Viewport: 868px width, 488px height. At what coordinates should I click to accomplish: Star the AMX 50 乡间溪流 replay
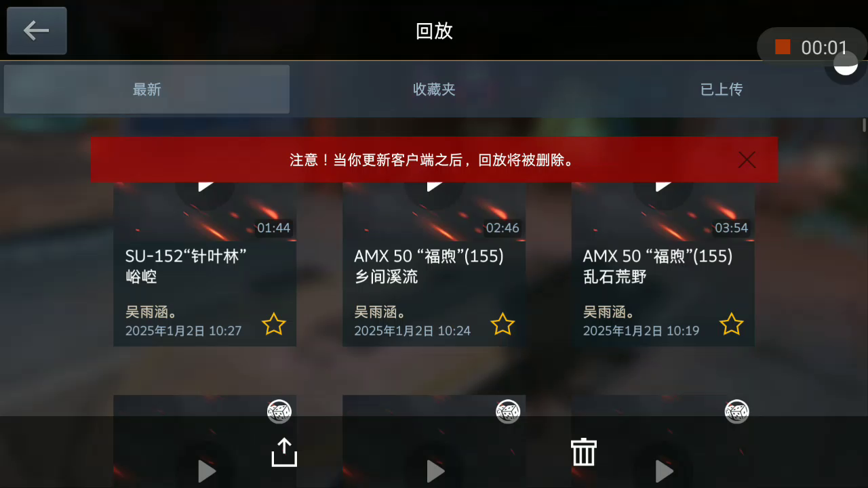[502, 324]
